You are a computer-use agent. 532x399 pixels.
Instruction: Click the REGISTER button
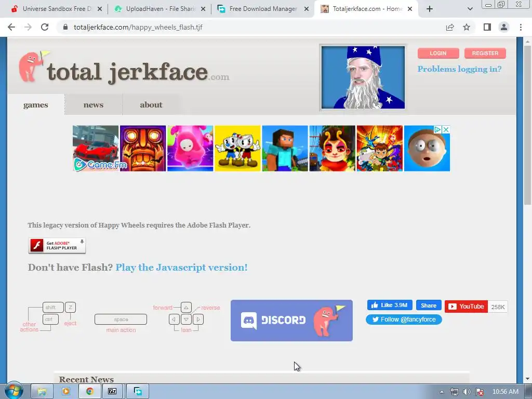[485, 54]
